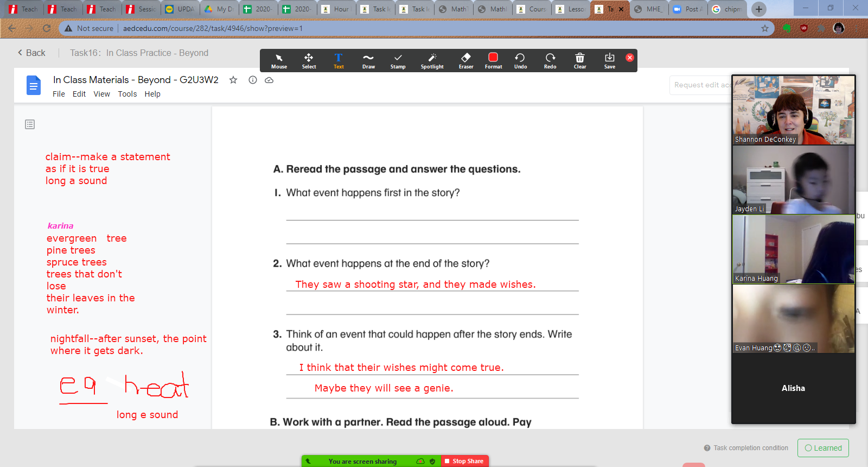
Task: Open the File menu
Action: (59, 94)
